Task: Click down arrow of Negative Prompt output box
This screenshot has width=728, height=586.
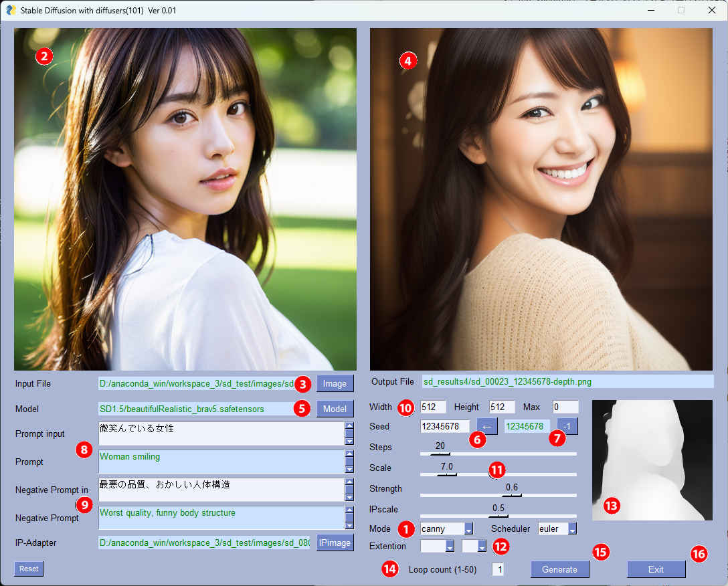Action: [349, 525]
